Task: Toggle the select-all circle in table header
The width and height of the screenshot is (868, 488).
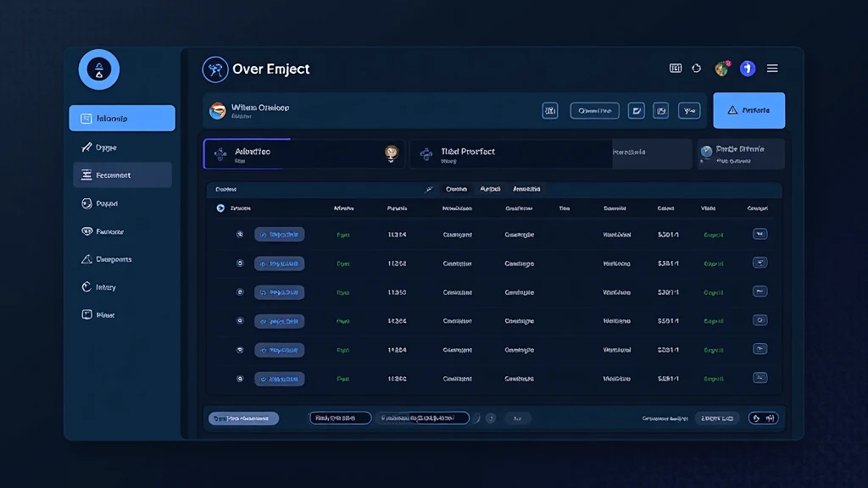Action: (x=220, y=208)
